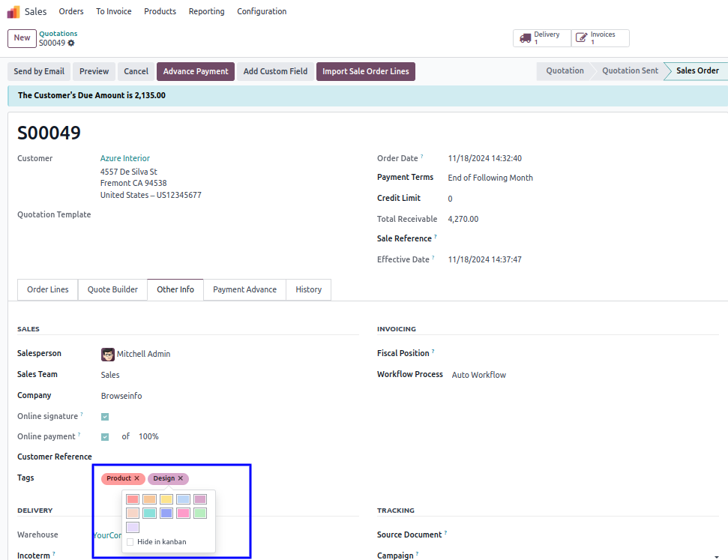
Task: Remove the Product tag with its X
Action: click(137, 478)
